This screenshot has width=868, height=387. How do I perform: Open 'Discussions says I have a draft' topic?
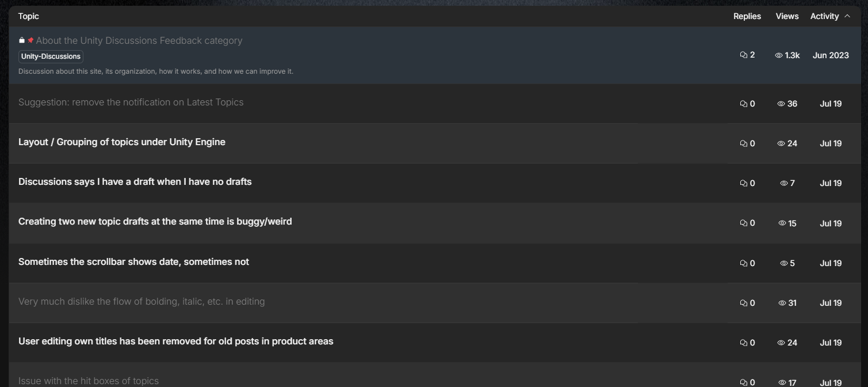(135, 182)
